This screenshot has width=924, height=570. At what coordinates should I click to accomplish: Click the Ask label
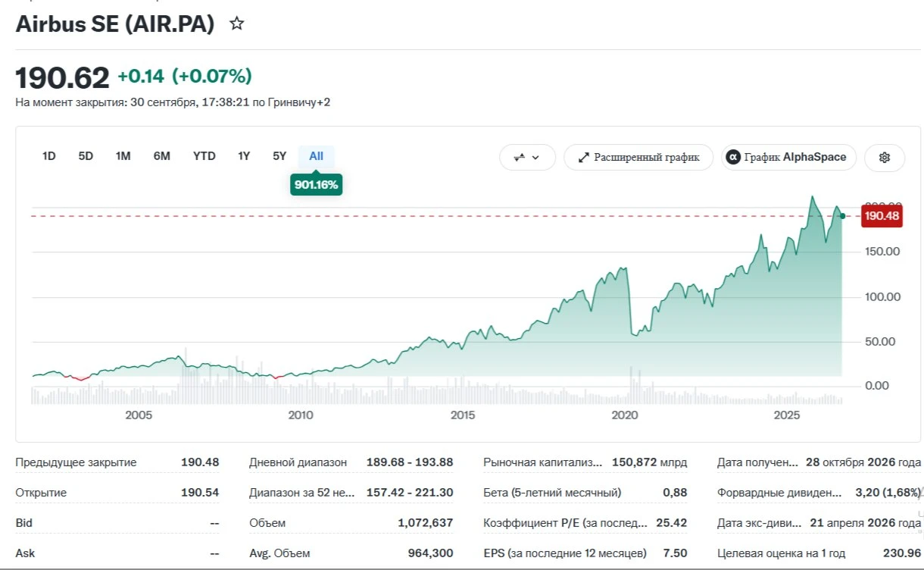[x=25, y=553]
